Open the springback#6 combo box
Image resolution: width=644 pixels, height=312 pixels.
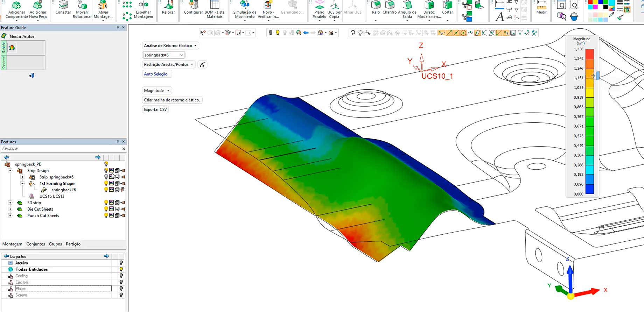pos(164,55)
